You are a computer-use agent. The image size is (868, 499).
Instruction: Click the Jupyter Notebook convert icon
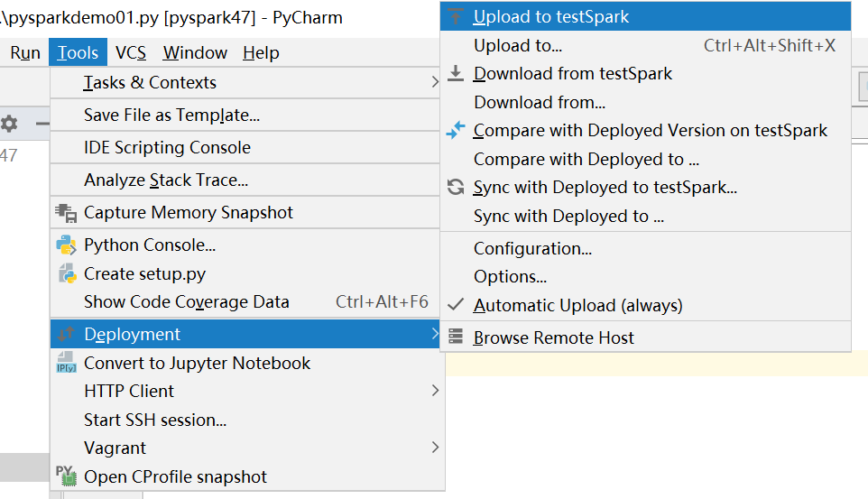tap(66, 363)
